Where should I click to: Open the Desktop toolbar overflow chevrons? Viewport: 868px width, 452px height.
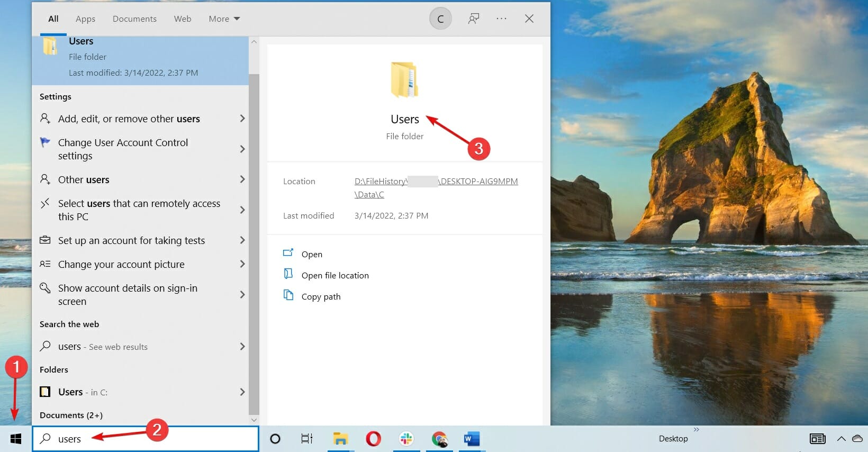coord(697,429)
